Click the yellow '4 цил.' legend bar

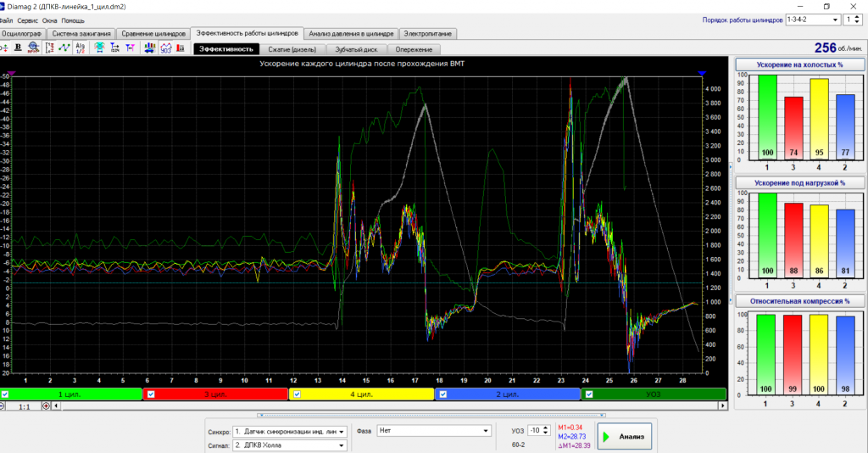coord(362,394)
